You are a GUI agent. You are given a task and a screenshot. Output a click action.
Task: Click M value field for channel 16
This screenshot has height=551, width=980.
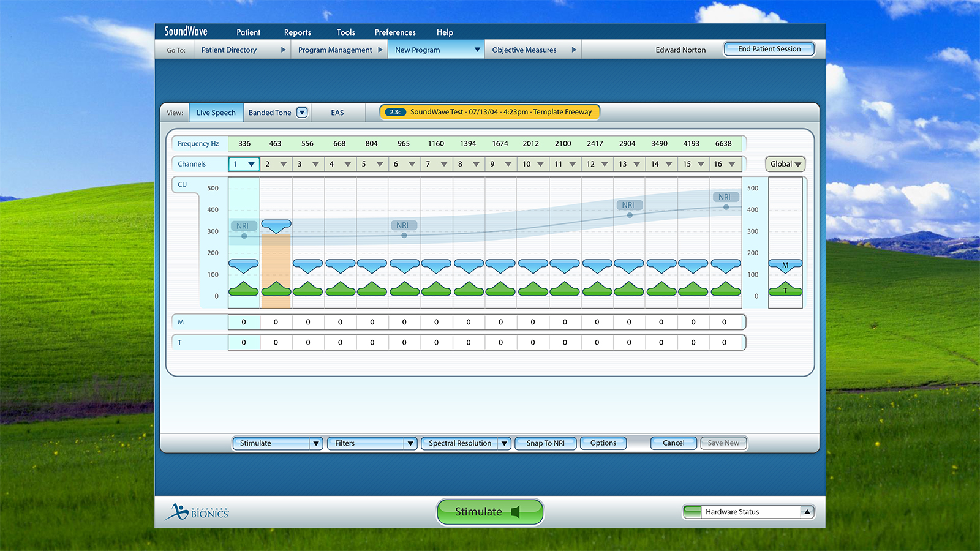tap(726, 322)
